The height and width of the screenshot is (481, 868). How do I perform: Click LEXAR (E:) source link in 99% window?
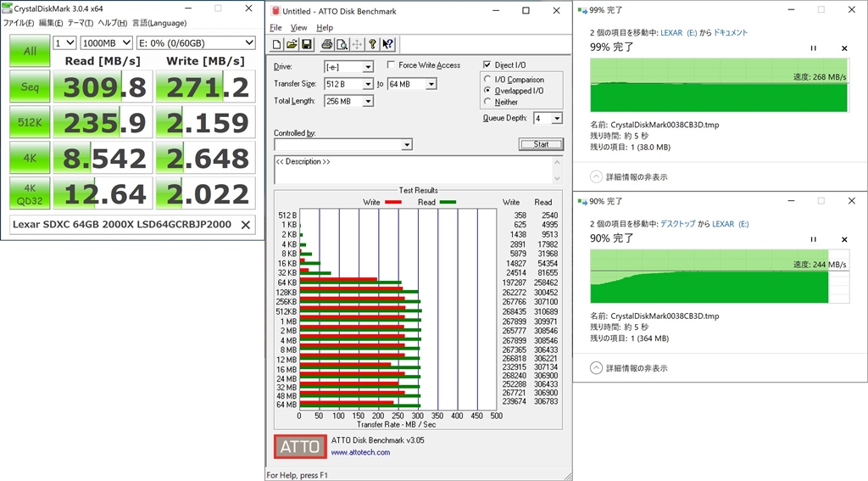pos(678,33)
